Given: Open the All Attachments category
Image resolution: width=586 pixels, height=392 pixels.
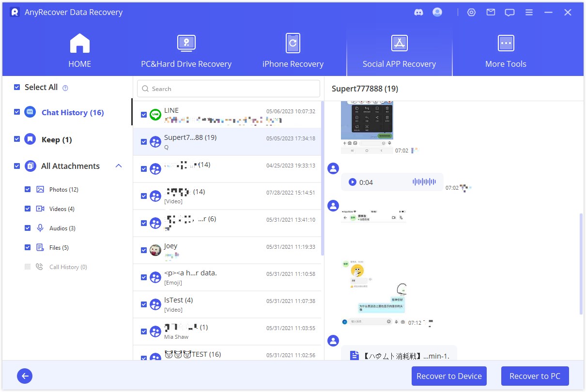Looking at the screenshot, I should (x=70, y=166).
